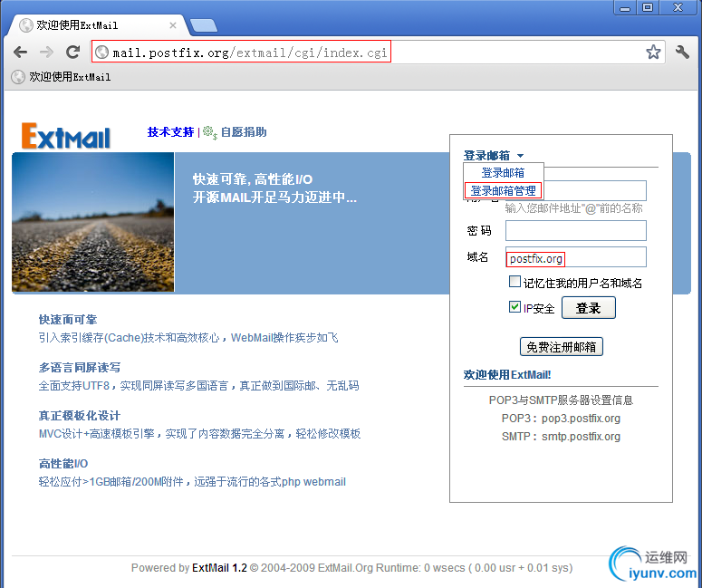Click the SMTP: smtp.postfix.org text

pyautogui.click(x=561, y=436)
